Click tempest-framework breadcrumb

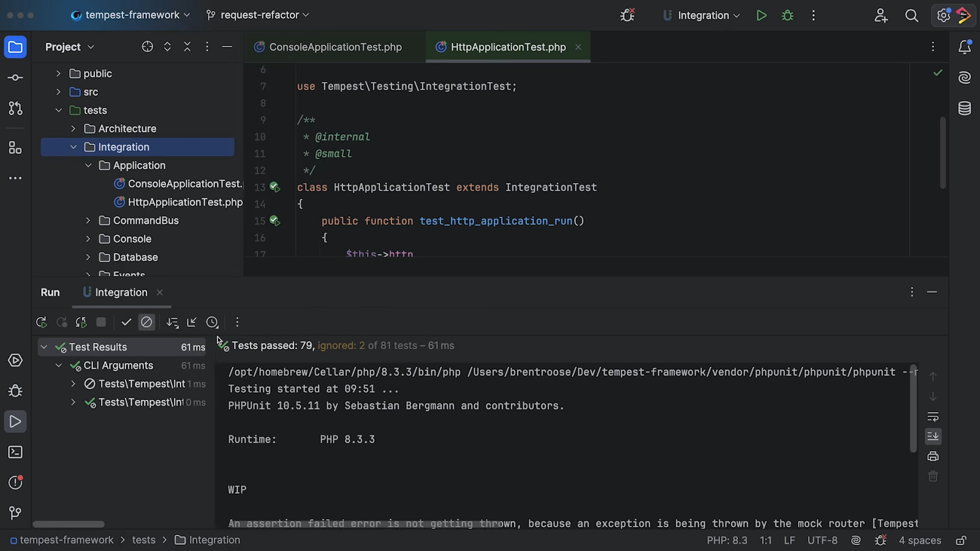coord(62,540)
